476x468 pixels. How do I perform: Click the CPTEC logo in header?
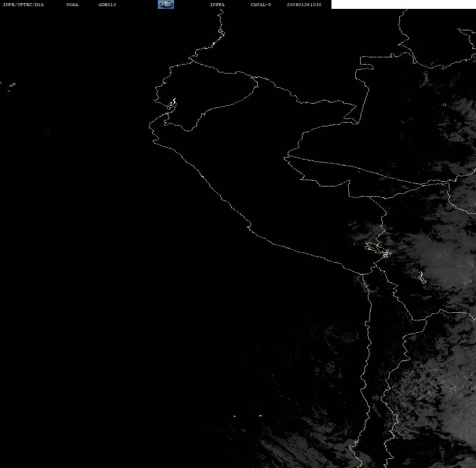[166, 4]
